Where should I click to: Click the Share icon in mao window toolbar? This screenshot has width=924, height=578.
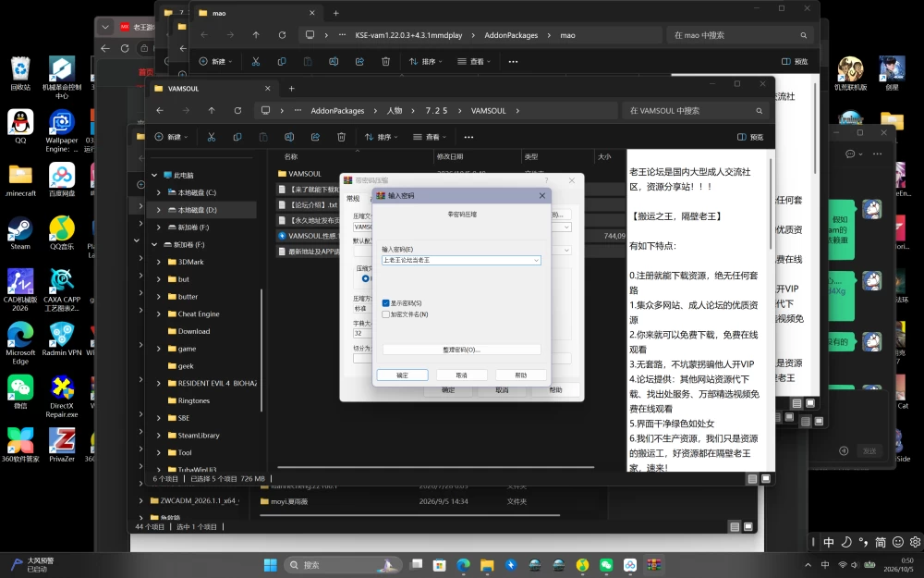(x=359, y=61)
